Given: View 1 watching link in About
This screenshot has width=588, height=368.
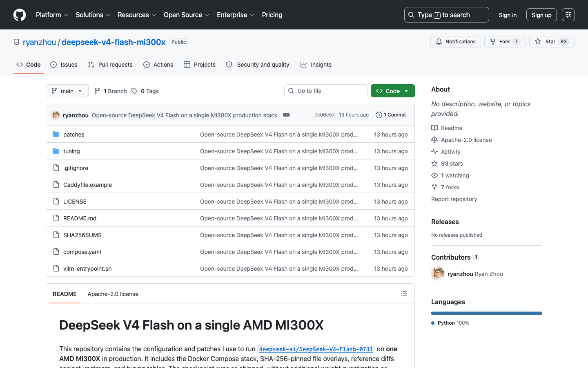Looking at the screenshot, I should coord(450,175).
